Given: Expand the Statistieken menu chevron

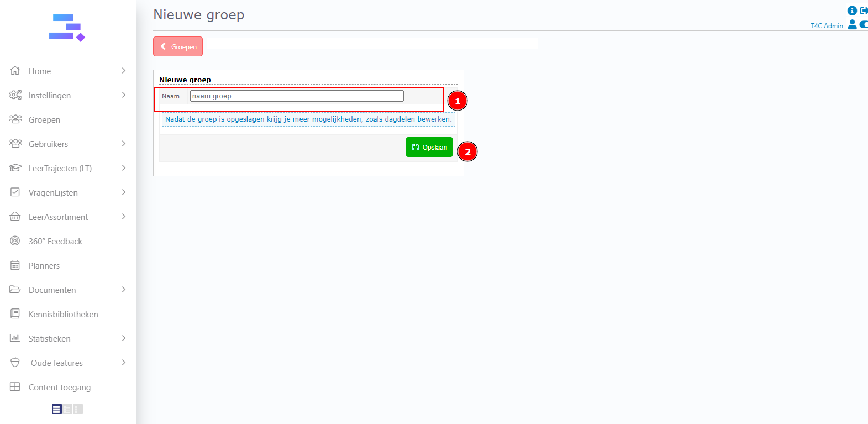Looking at the screenshot, I should [123, 338].
